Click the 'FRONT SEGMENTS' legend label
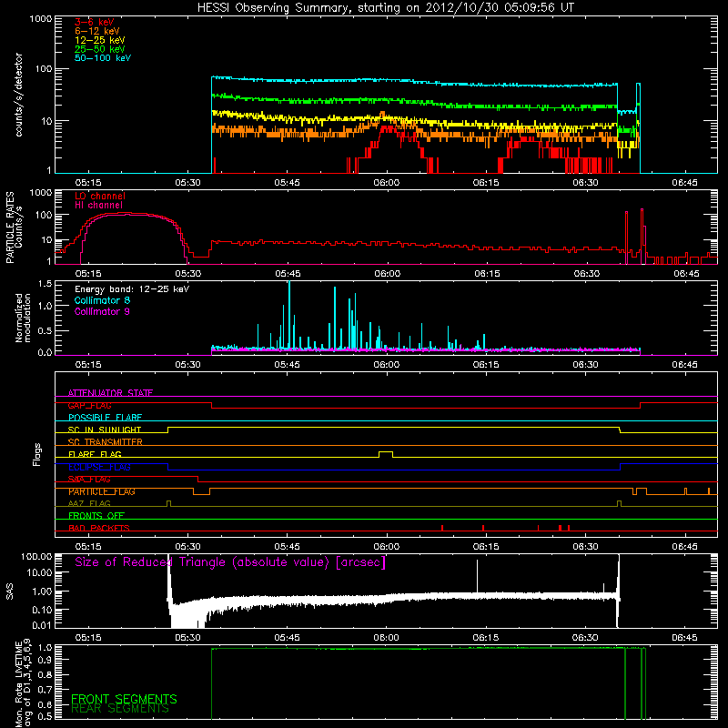 (x=124, y=699)
